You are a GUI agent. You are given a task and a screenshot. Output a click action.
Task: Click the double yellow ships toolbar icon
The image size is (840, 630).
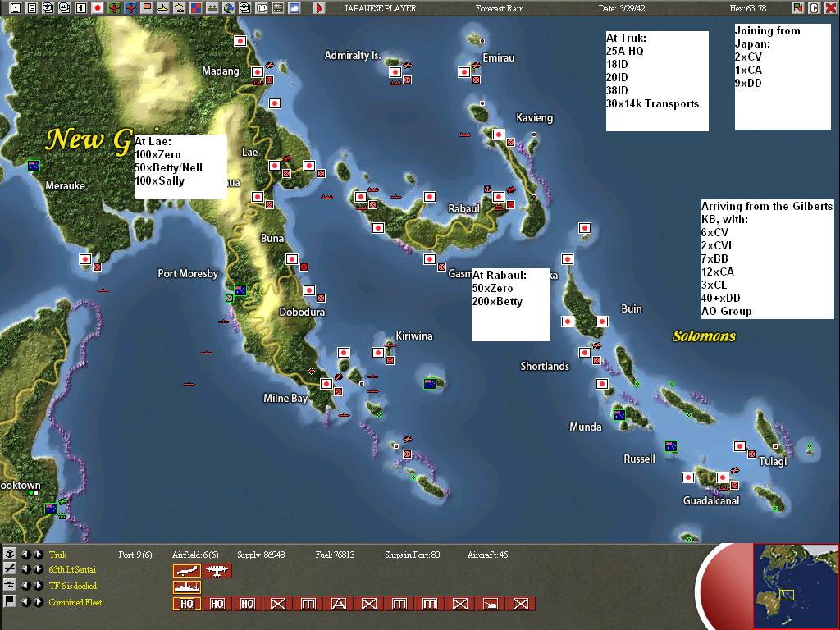click(180, 7)
